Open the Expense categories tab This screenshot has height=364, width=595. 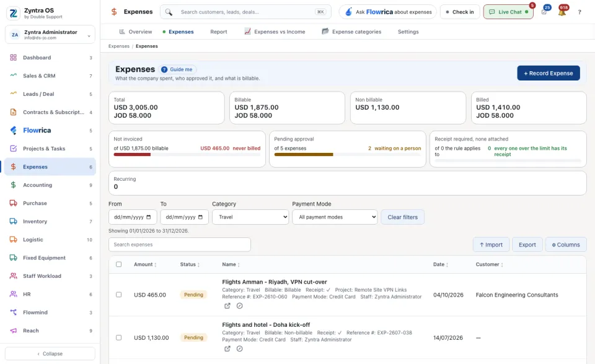pyautogui.click(x=351, y=32)
